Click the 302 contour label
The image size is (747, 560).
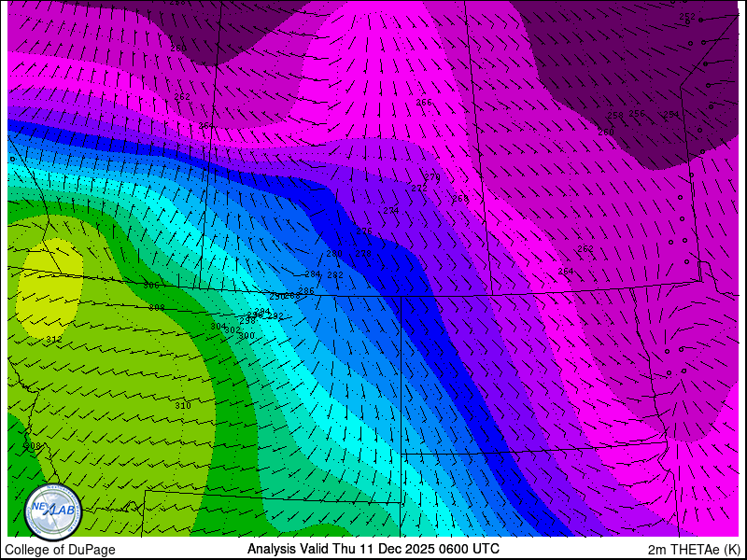click(x=233, y=330)
